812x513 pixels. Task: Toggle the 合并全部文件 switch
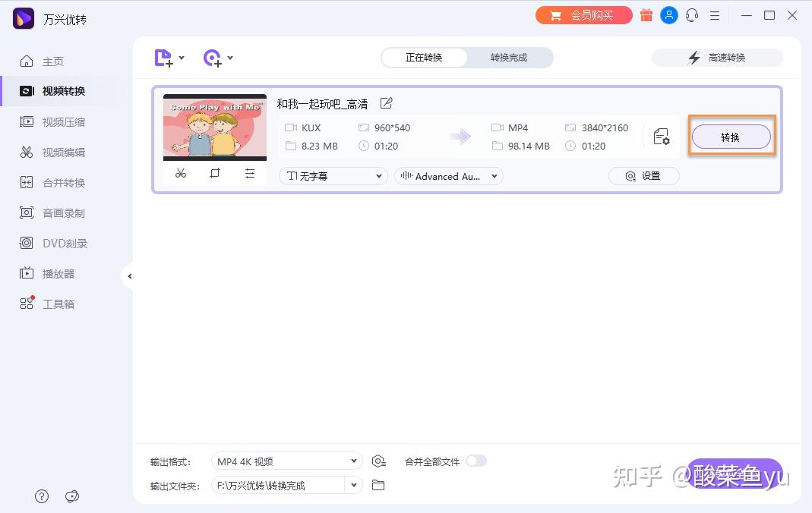click(478, 461)
